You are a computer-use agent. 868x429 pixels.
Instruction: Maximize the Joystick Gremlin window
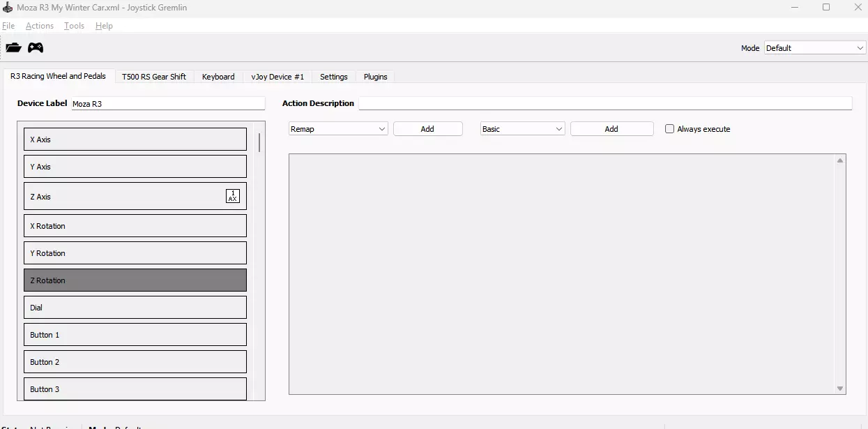point(826,8)
